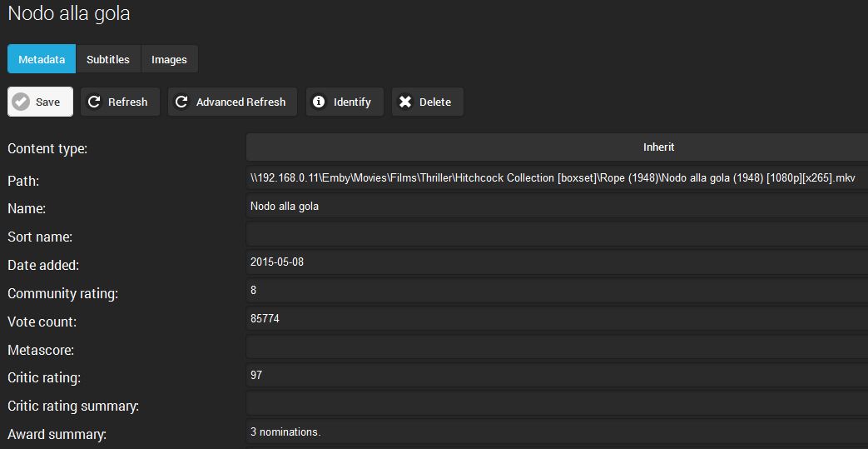Edit the Award summary field
This screenshot has width=868, height=449.
point(557,432)
